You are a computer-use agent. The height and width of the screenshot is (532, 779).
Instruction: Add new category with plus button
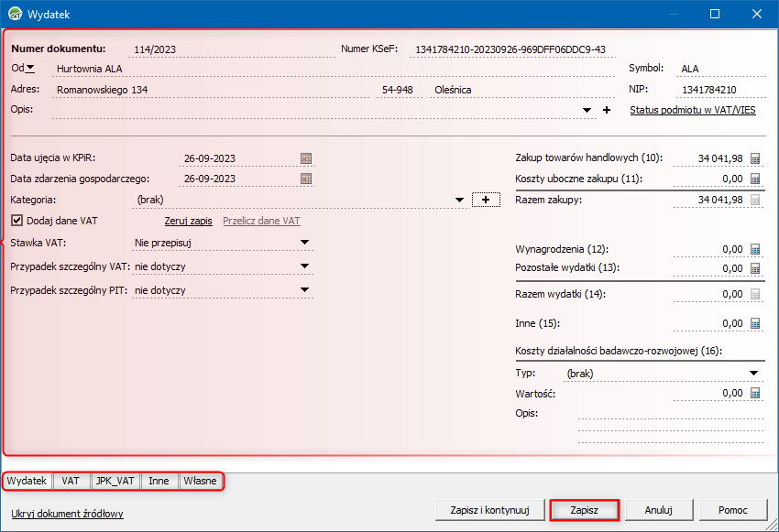(486, 200)
